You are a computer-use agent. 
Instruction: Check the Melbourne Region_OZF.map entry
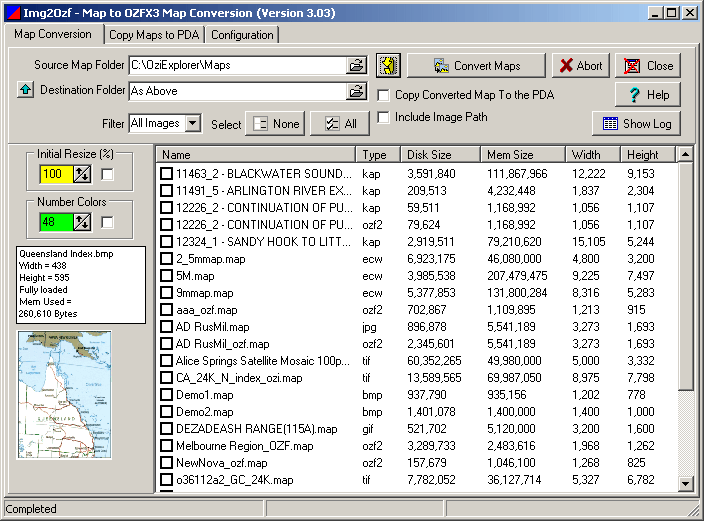pyautogui.click(x=167, y=446)
